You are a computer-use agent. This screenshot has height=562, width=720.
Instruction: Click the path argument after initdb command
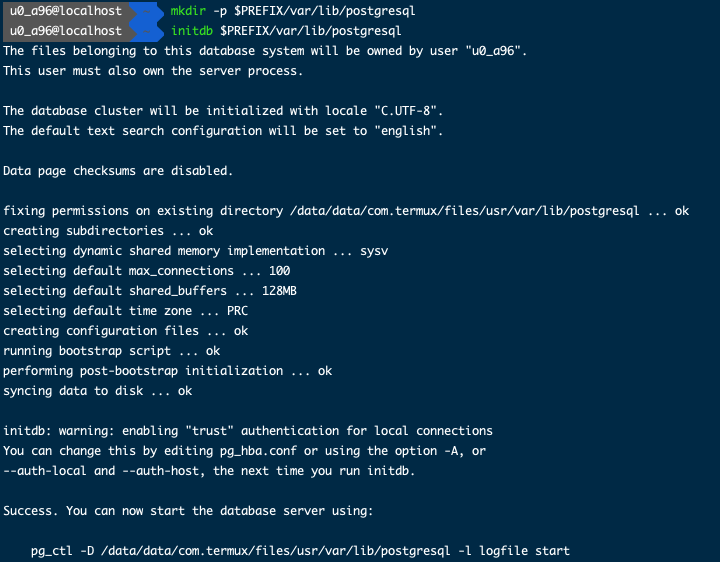pyautogui.click(x=318, y=31)
